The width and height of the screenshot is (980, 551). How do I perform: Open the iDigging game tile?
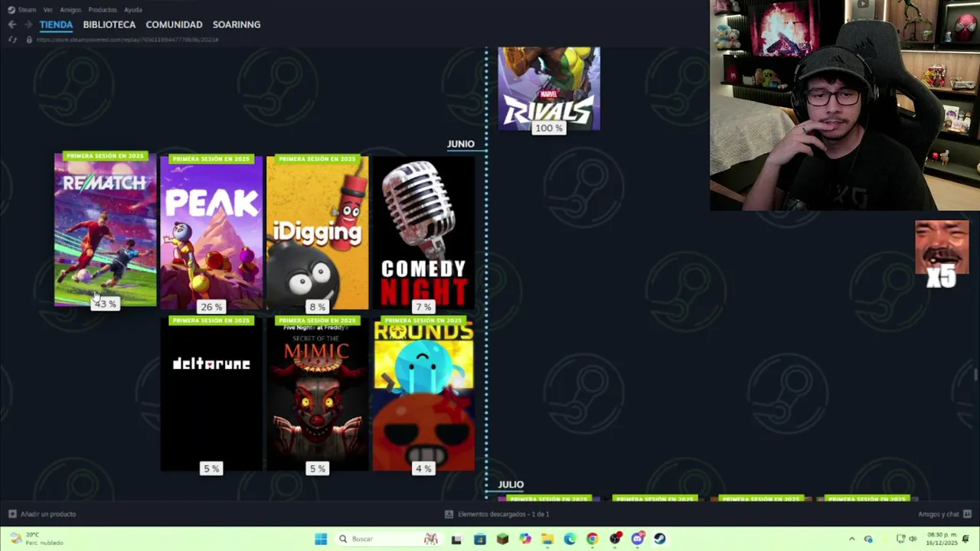point(317,232)
